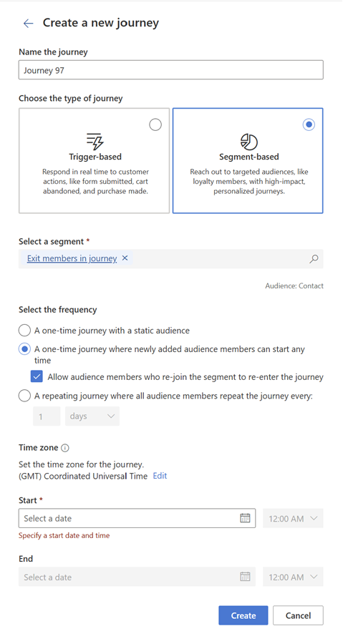Expand the days interval dropdown
The height and width of the screenshot is (644, 343).
92,416
